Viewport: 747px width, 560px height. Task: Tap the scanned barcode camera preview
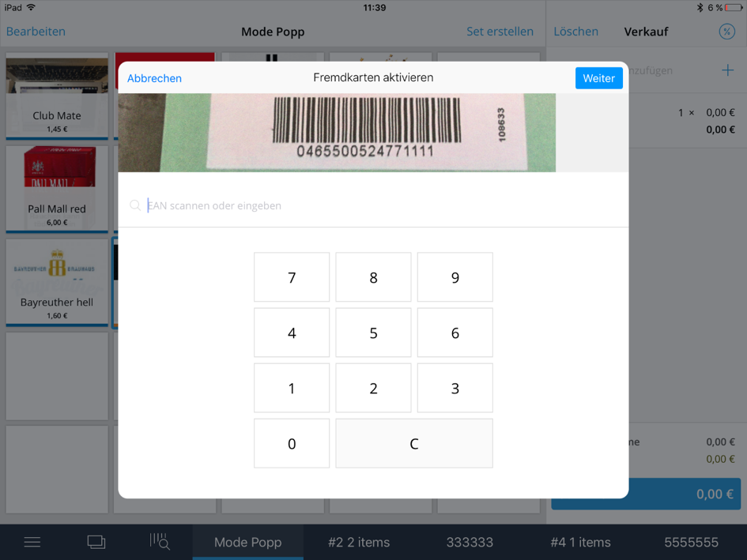point(337,133)
